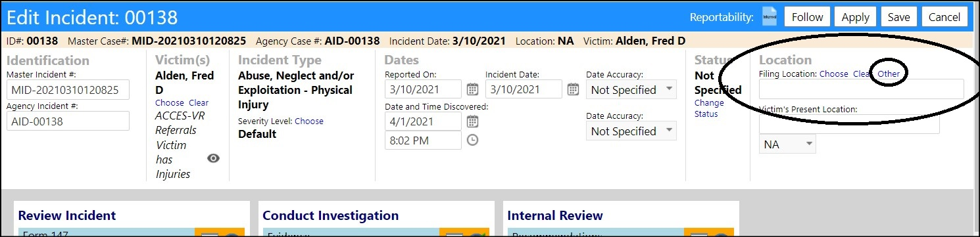This screenshot has height=237, width=980.
Task: Click the Default severity value
Action: (257, 134)
